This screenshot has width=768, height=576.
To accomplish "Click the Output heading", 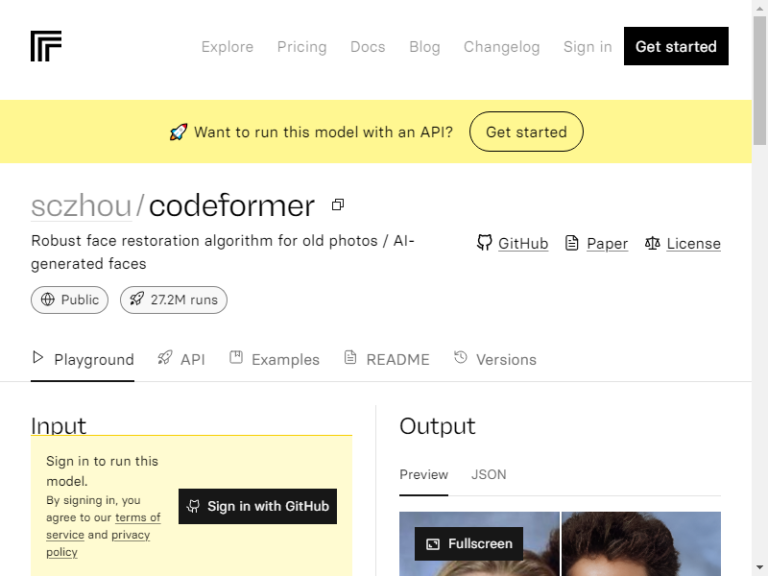I will pyautogui.click(x=437, y=426).
